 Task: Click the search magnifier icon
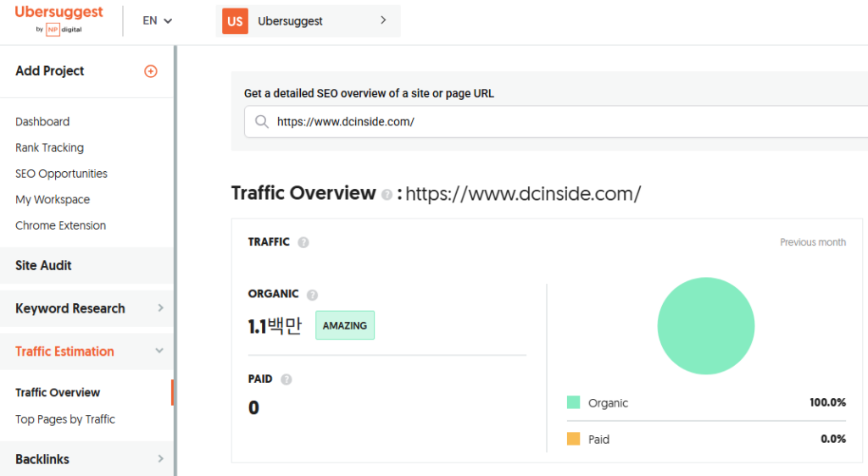262,122
